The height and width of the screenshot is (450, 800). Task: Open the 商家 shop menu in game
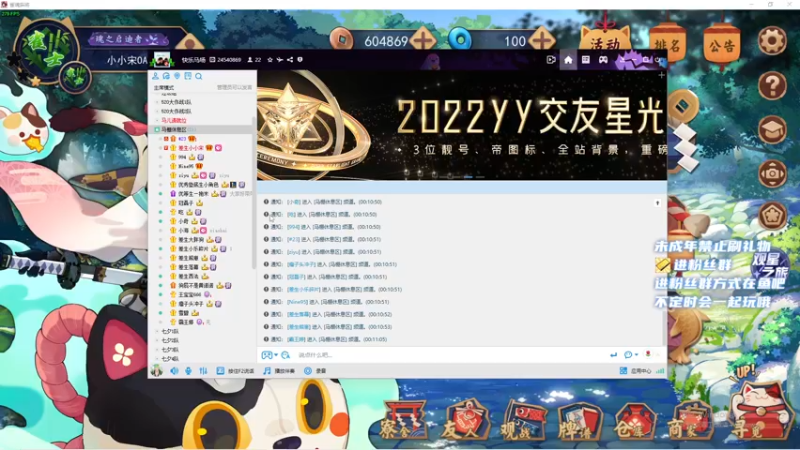click(691, 422)
